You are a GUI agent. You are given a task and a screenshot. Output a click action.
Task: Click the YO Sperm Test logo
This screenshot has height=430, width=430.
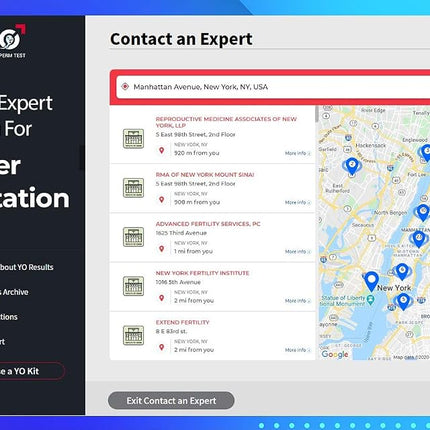[12, 41]
